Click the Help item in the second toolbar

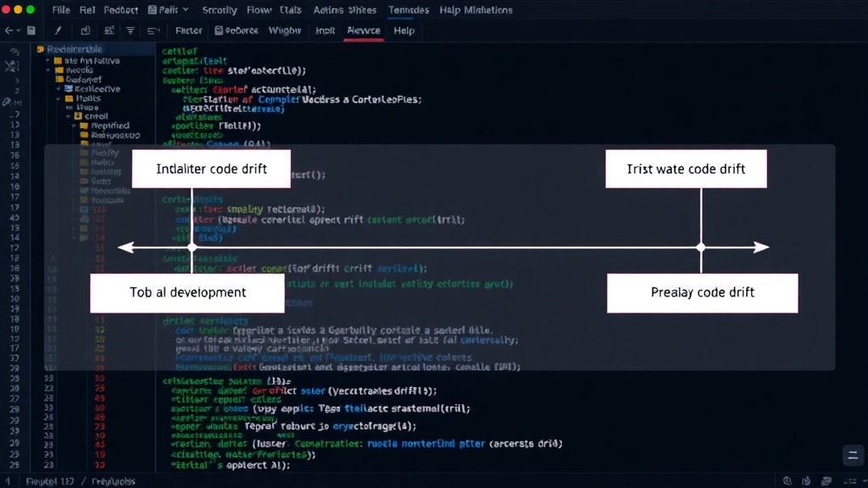[x=404, y=30]
